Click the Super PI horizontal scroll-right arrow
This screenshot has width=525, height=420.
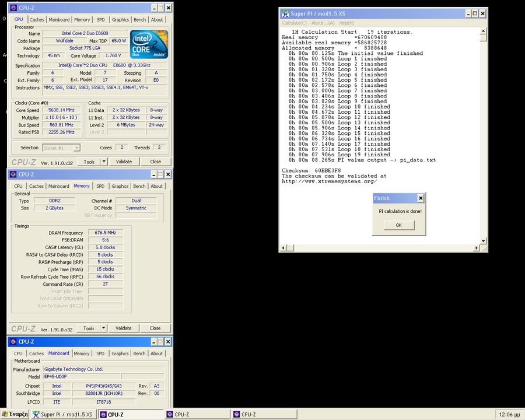(x=477, y=248)
